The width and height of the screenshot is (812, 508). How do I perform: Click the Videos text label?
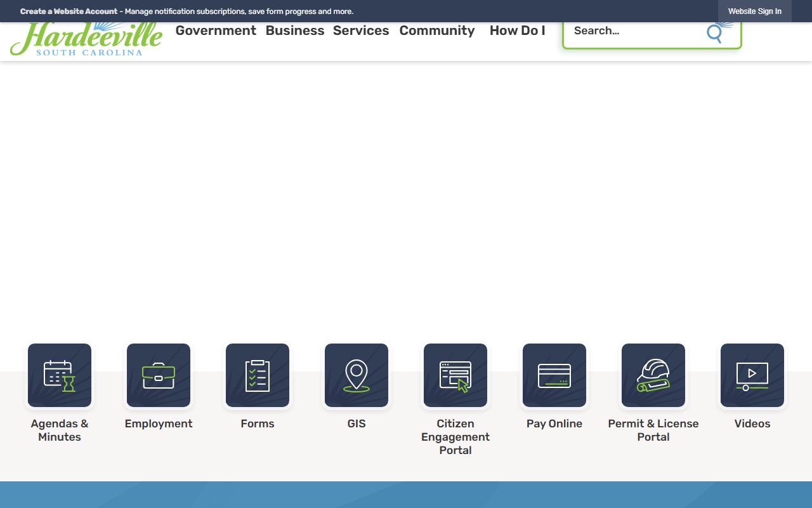point(752,424)
